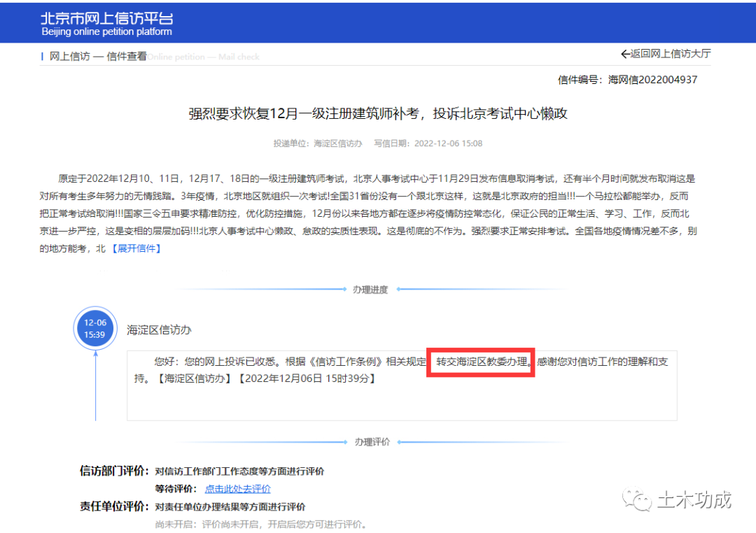Click 写信日期:2022-12-06 15:08 text
Screen dimensions: 756x533
pyautogui.click(x=428, y=143)
